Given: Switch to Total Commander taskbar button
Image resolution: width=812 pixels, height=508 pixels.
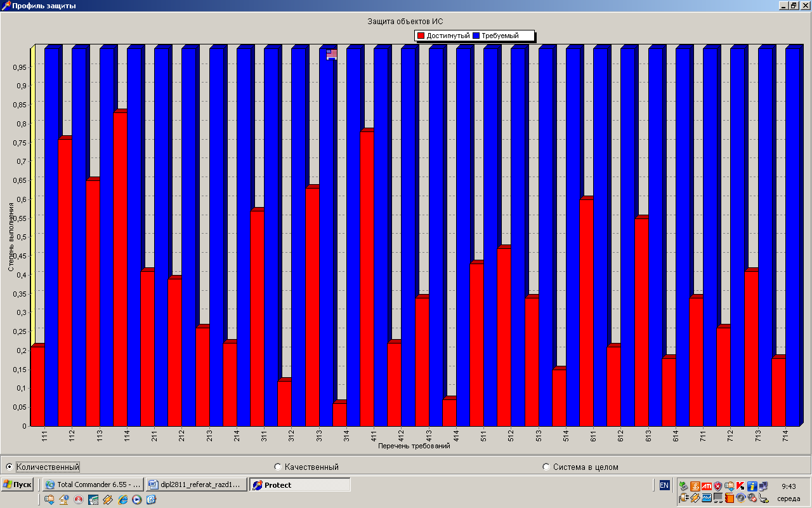Looking at the screenshot, I should click(93, 485).
